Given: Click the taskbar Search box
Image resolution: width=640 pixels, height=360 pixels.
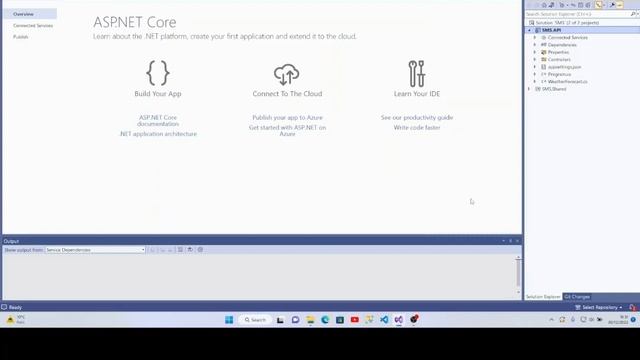Looking at the screenshot, I should point(255,320).
